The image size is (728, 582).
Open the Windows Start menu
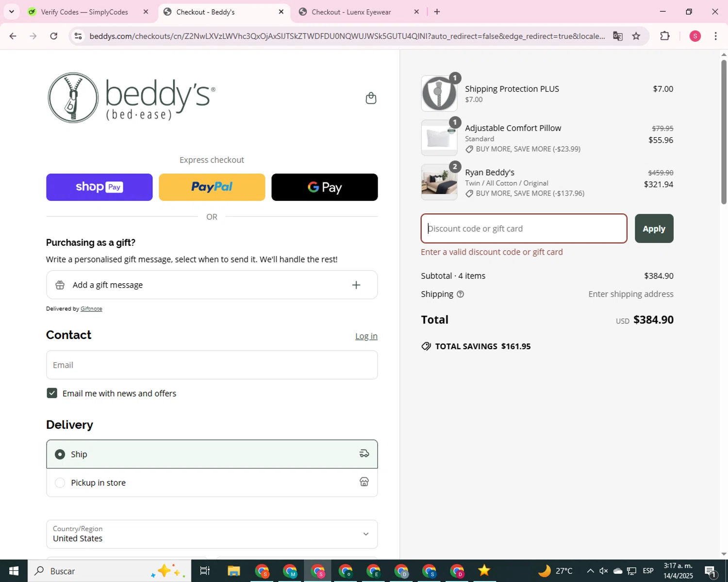(14, 571)
